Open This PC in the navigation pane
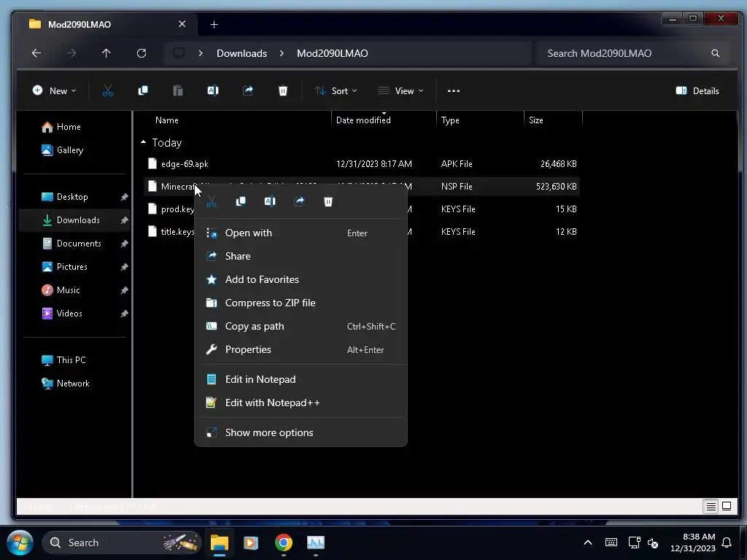747x560 pixels. pyautogui.click(x=71, y=360)
